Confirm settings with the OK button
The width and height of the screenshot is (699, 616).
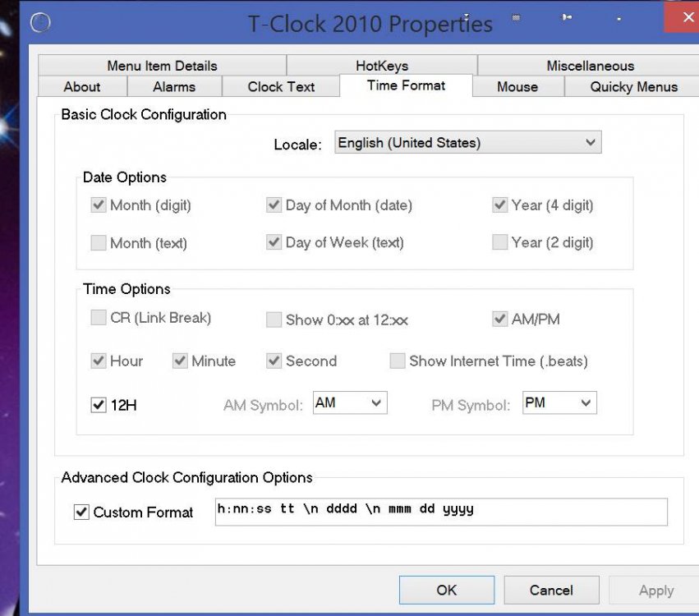pos(447,591)
